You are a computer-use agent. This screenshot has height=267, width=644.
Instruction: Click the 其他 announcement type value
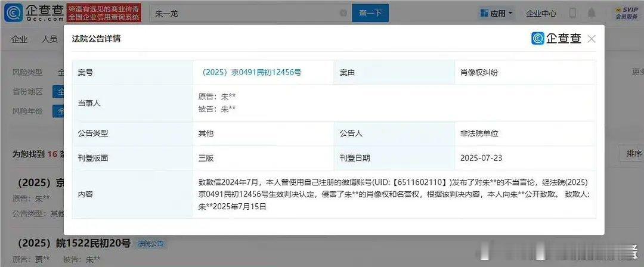pyautogui.click(x=206, y=133)
